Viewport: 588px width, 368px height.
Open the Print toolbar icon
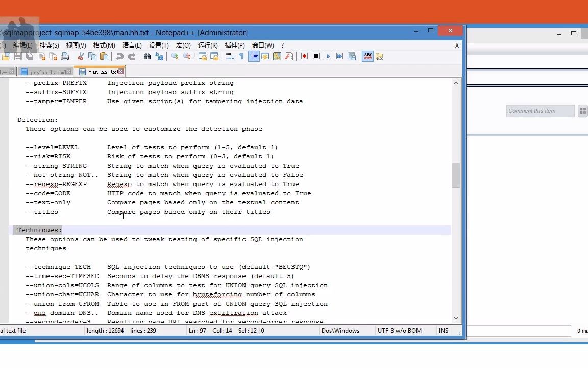pos(65,56)
